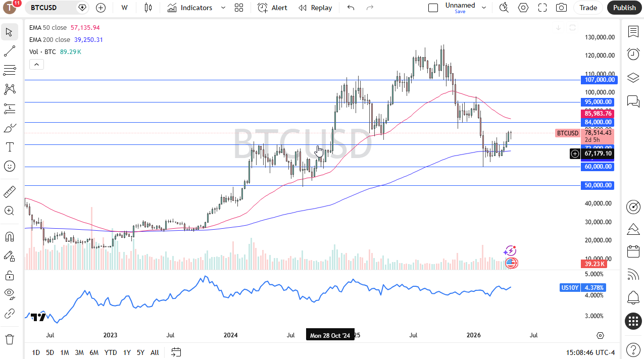Click the trash icon to remove drawings

point(9,339)
